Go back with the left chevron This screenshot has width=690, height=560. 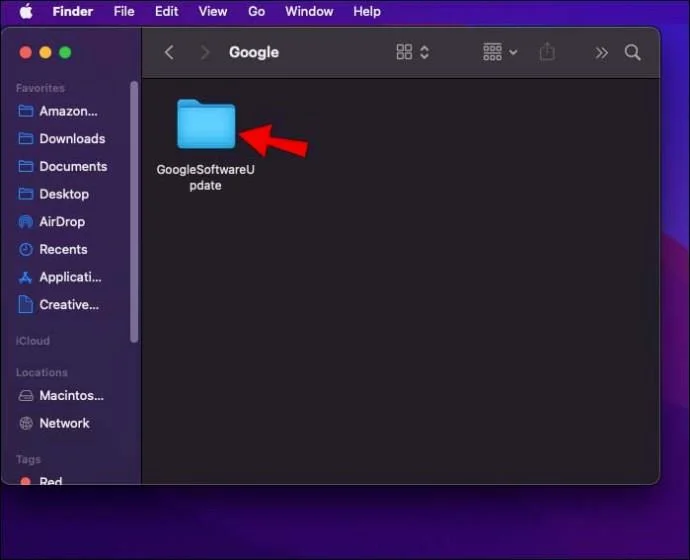point(169,52)
